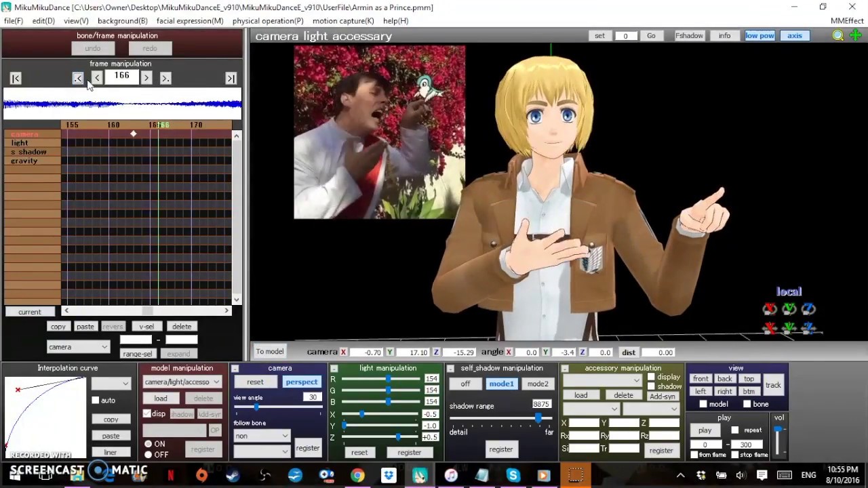The width and height of the screenshot is (868, 488).
Task: Open the camera/light/accessory model dropdown
Action: point(182,382)
